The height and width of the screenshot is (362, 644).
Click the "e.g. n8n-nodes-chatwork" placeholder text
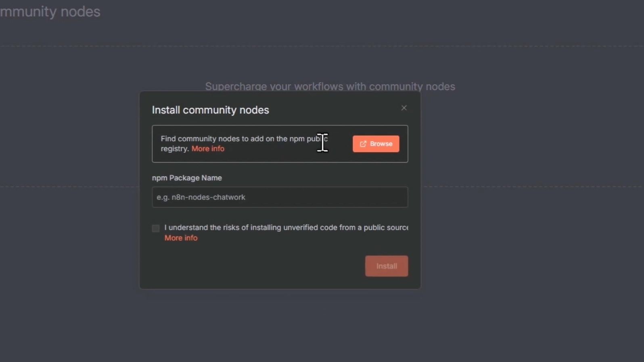pos(201,197)
